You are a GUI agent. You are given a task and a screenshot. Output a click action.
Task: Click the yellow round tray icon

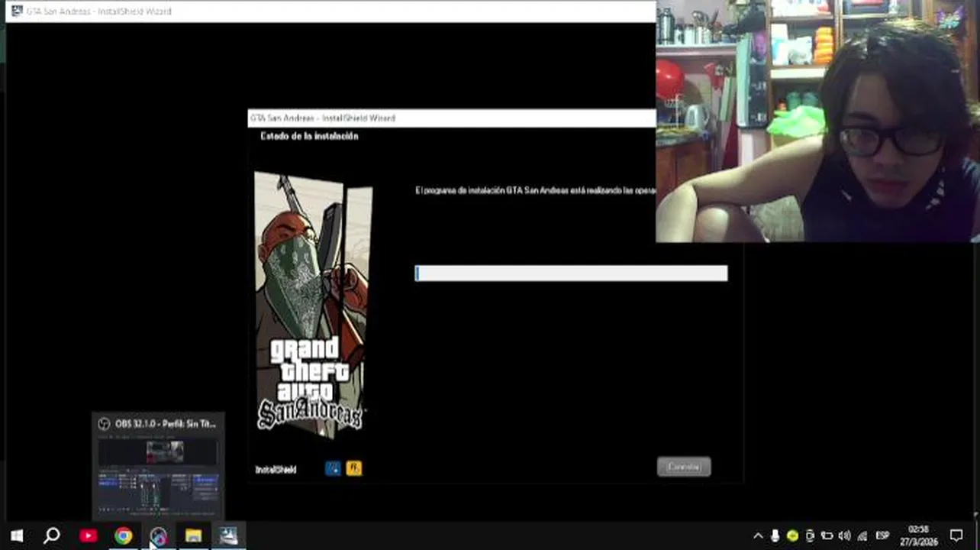click(x=792, y=536)
